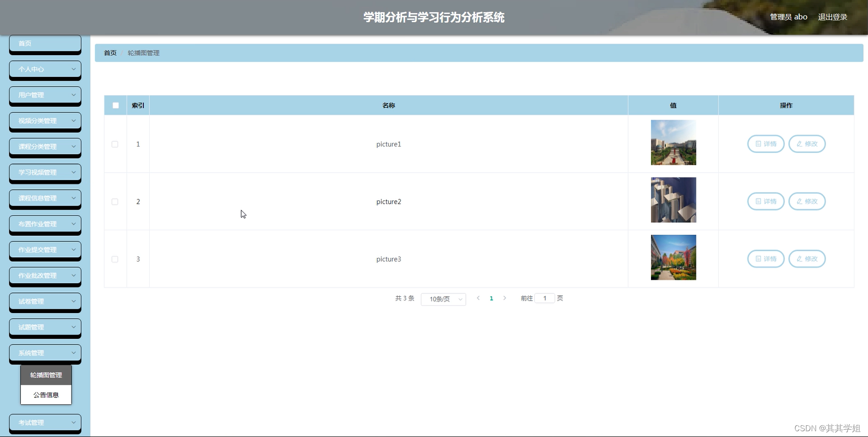868x437 pixels.
Task: Expand the 用户管理 sidebar menu
Action: (x=45, y=95)
